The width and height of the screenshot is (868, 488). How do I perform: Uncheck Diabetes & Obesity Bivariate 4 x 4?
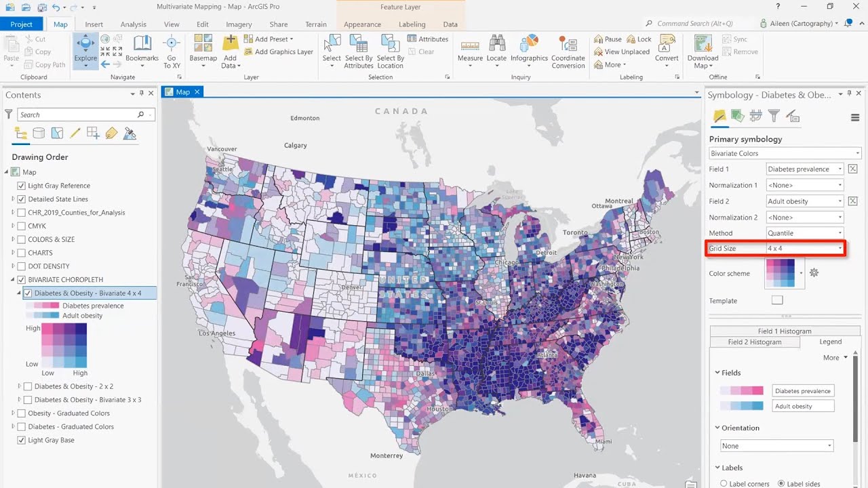28,293
